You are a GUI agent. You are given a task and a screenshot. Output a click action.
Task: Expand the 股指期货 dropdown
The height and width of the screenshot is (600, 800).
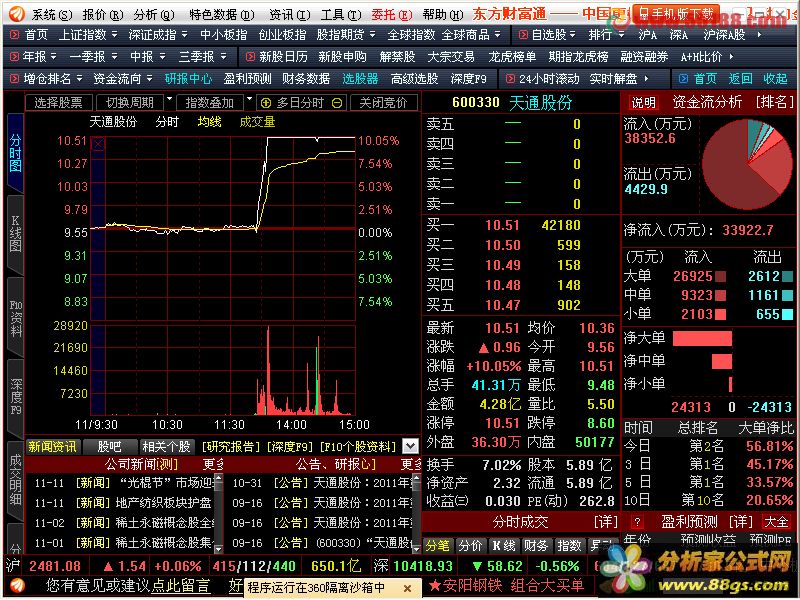click(372, 35)
